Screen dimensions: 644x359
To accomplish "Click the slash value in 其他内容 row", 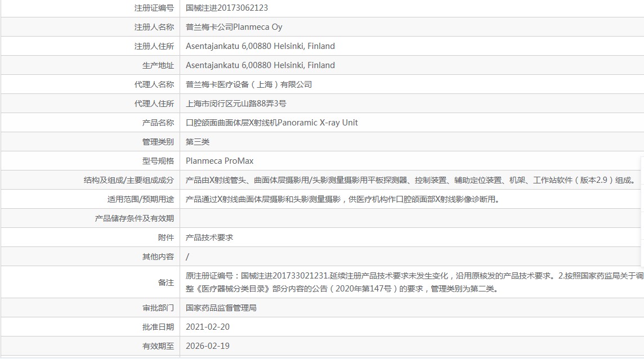I will [x=187, y=257].
